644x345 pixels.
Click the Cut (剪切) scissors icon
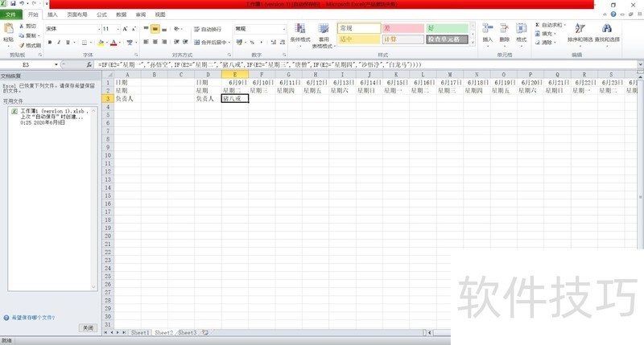coord(29,26)
